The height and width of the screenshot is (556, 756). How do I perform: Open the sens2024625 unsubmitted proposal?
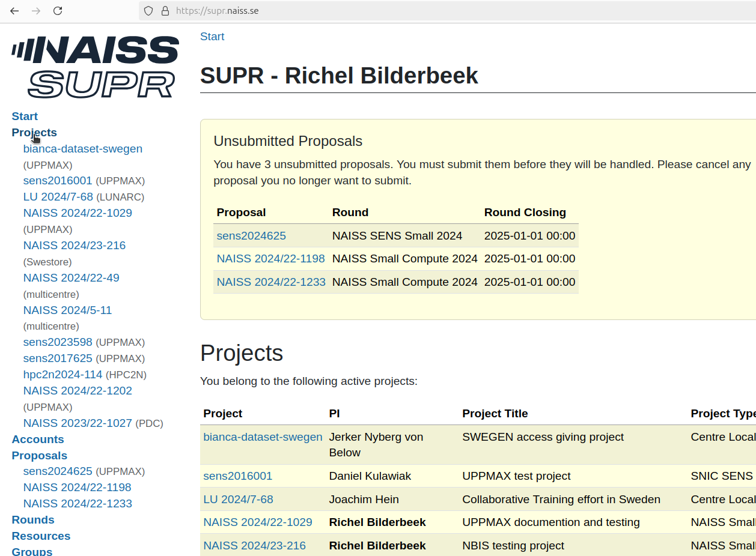click(251, 235)
